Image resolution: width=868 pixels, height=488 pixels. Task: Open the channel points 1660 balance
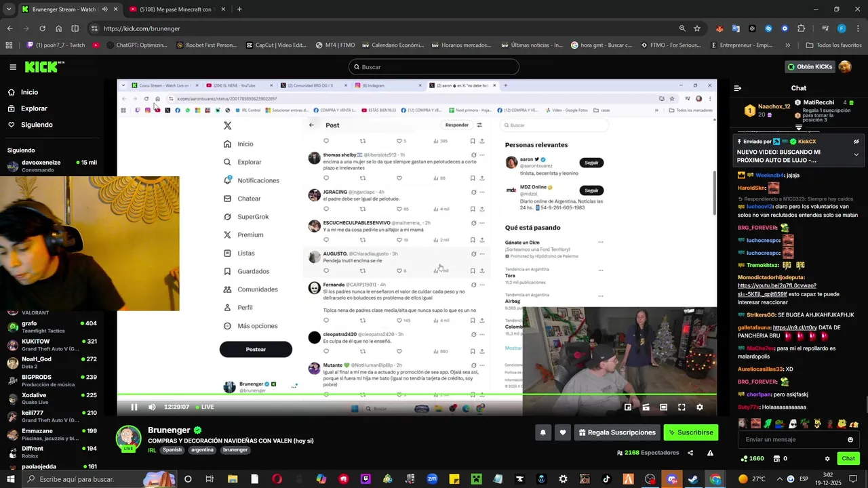(752, 459)
